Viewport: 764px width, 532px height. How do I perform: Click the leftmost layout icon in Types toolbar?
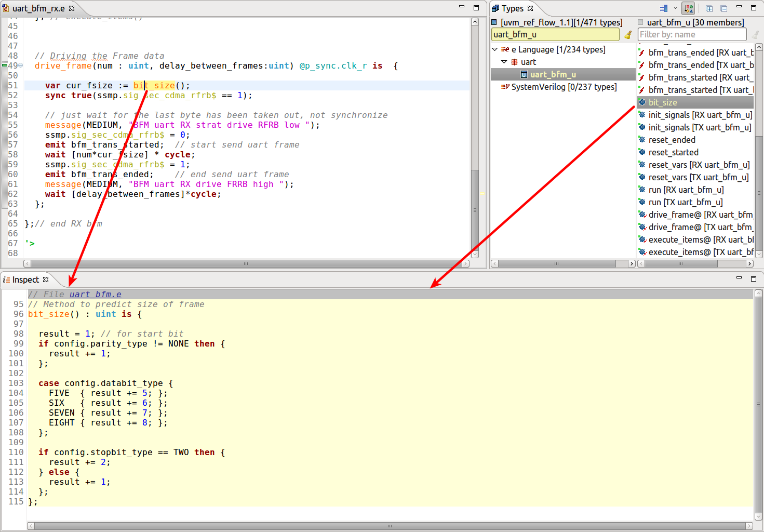[663, 8]
